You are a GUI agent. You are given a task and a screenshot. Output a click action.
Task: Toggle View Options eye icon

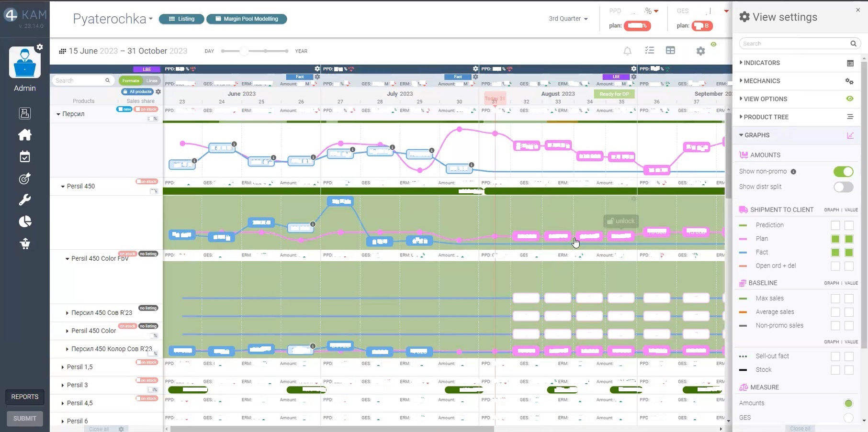[850, 99]
